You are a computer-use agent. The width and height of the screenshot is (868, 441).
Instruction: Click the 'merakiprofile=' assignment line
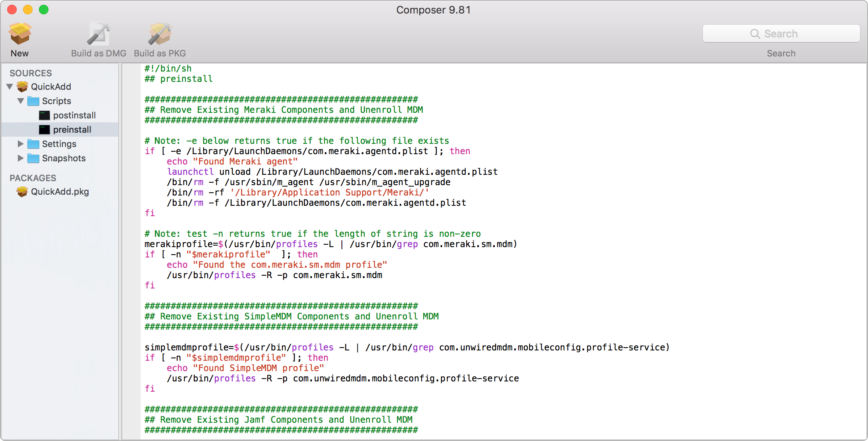tap(331, 244)
